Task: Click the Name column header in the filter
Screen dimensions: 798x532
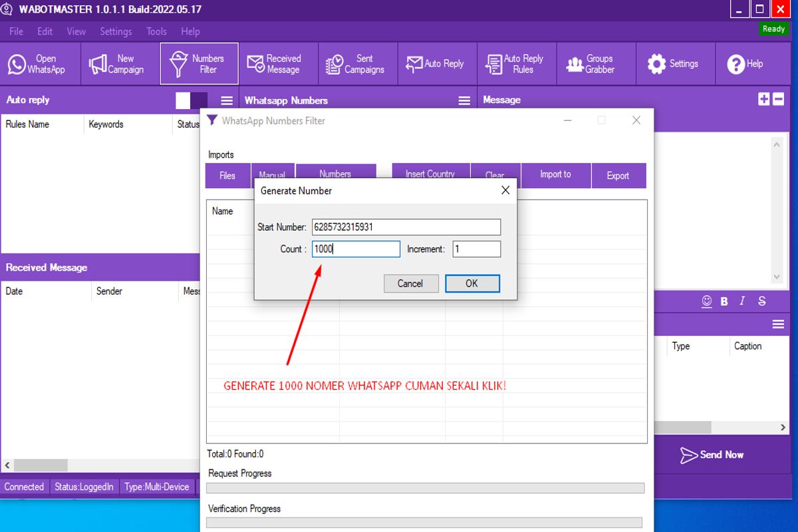Action: [x=223, y=211]
